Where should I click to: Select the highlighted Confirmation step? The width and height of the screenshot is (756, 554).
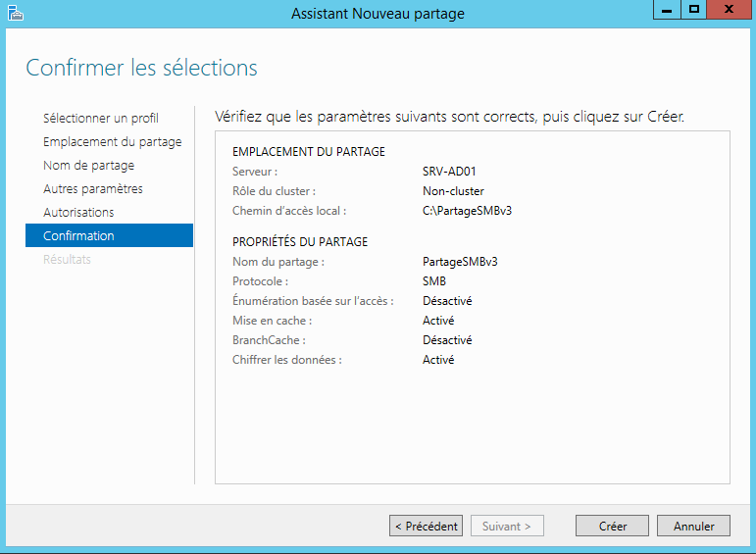[78, 236]
